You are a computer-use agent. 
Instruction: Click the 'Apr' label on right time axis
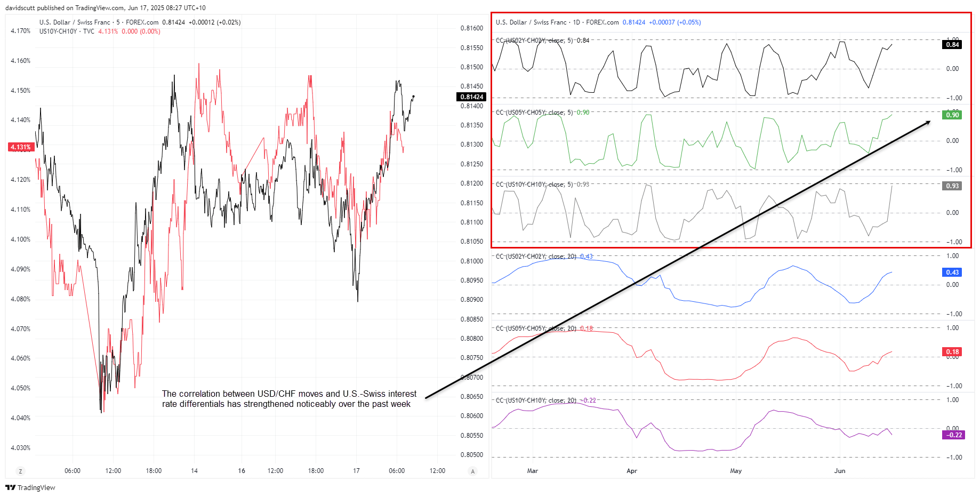pyautogui.click(x=632, y=471)
